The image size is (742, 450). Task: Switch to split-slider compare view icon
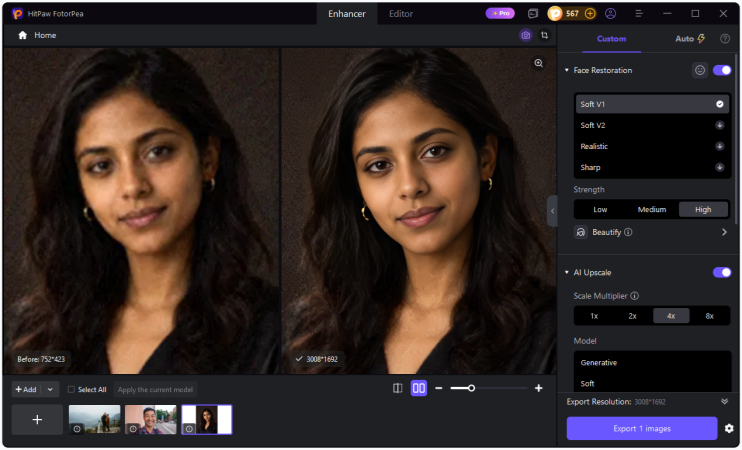coord(398,388)
